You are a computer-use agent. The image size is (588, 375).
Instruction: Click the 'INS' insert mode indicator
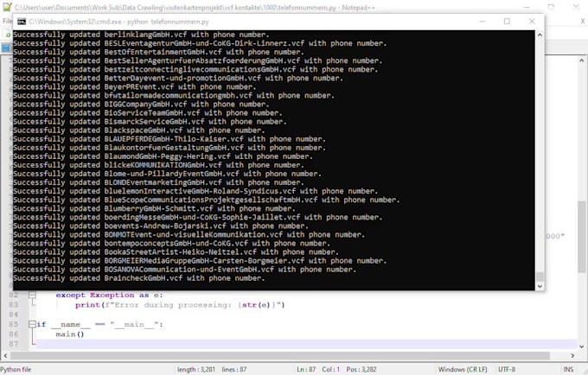click(x=568, y=369)
